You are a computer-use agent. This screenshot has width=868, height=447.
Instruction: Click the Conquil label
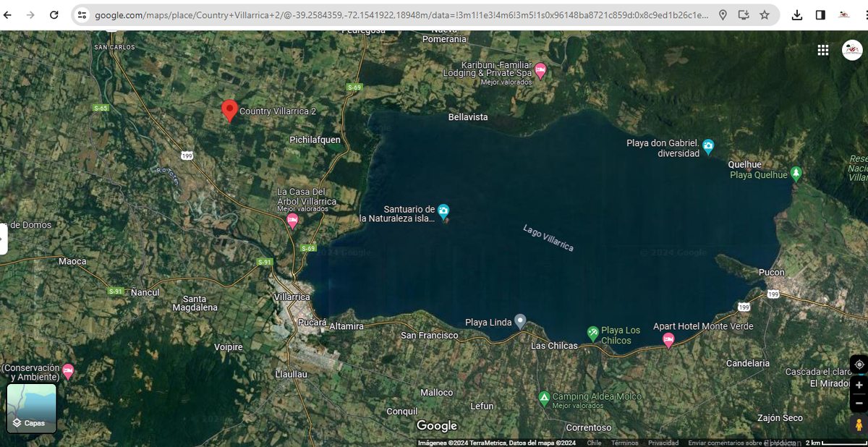[401, 412]
